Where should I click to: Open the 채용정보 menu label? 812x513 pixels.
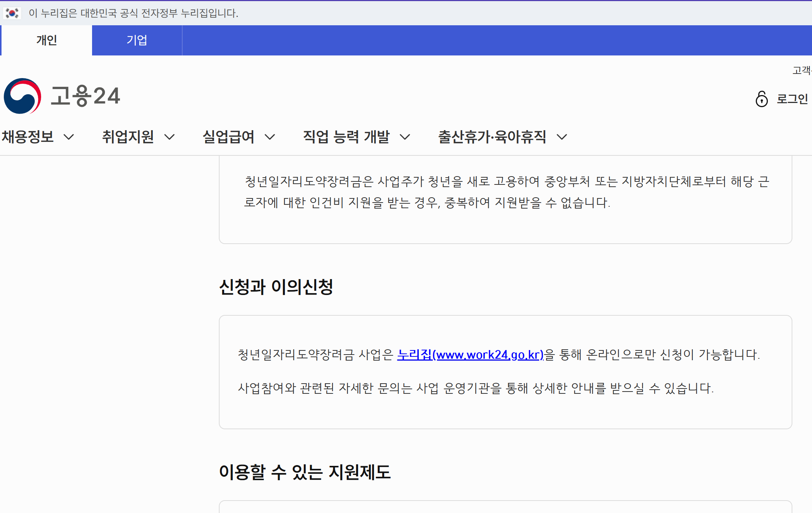click(x=28, y=137)
